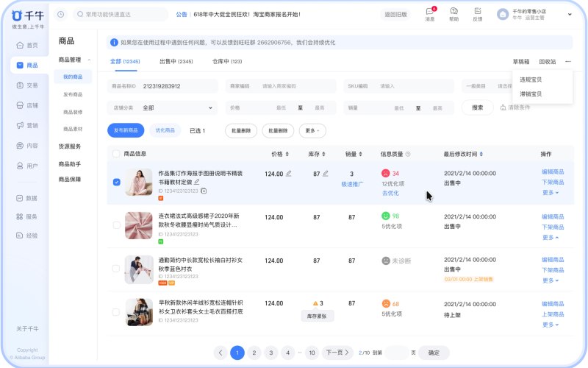Click the clock history icon in top bar
588x368 pixels.
tap(61, 15)
